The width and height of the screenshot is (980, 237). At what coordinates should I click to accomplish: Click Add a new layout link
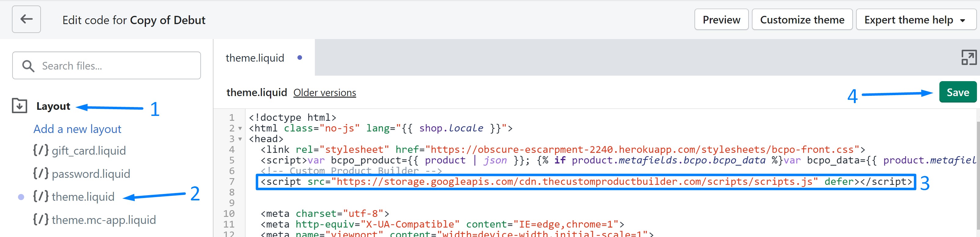(x=77, y=129)
